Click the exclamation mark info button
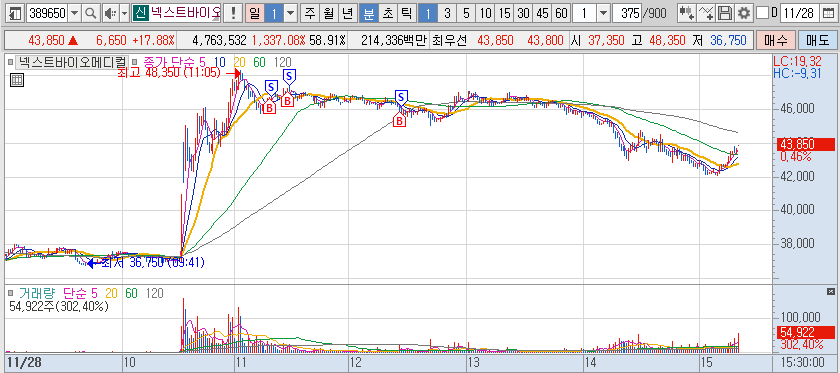This screenshot has width=840, height=373. point(233,13)
